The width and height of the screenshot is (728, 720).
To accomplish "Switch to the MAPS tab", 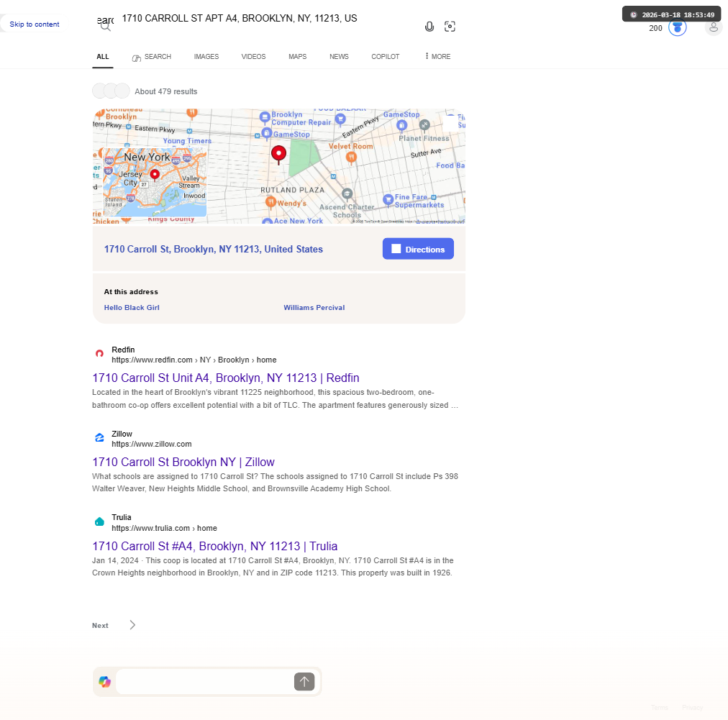I will tap(298, 57).
